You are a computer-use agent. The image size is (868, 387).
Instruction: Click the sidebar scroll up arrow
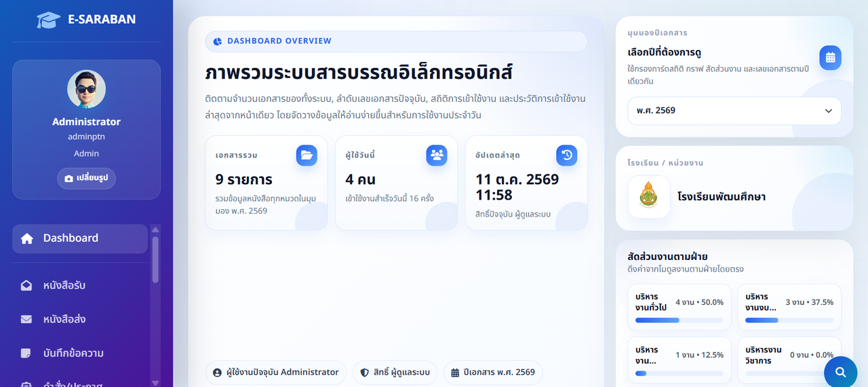(x=155, y=229)
